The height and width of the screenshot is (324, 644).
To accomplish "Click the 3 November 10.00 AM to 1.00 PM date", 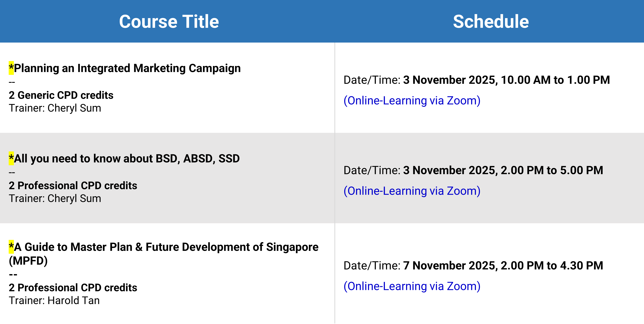I will [506, 80].
